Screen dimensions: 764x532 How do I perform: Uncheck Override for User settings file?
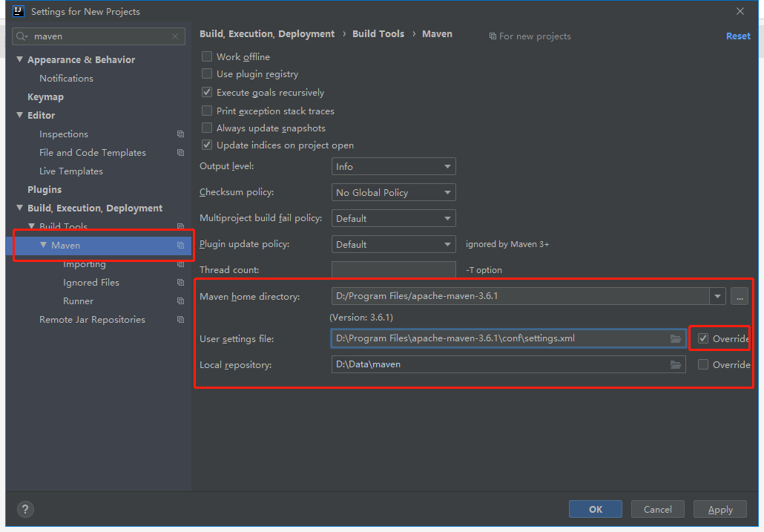(x=703, y=338)
